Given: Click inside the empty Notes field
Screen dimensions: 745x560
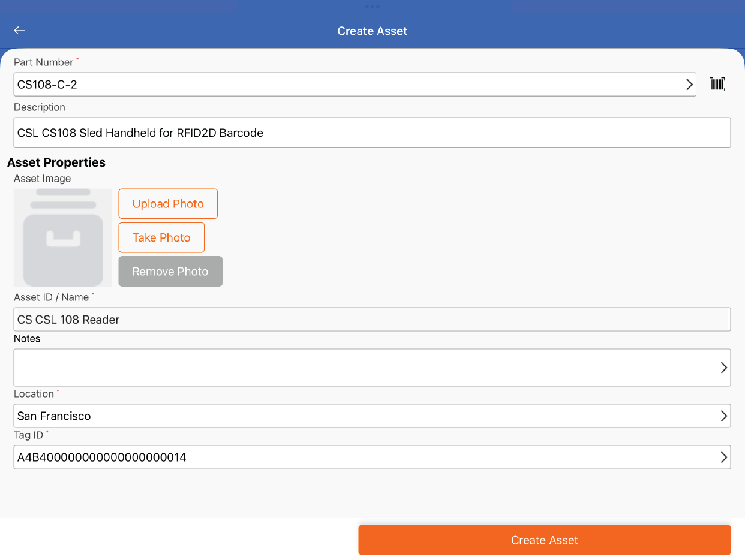Looking at the screenshot, I should pos(360,368).
